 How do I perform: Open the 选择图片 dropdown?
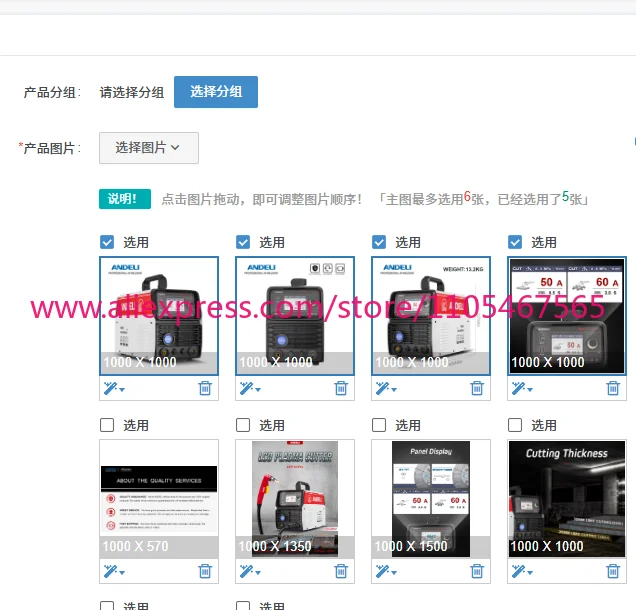[149, 148]
